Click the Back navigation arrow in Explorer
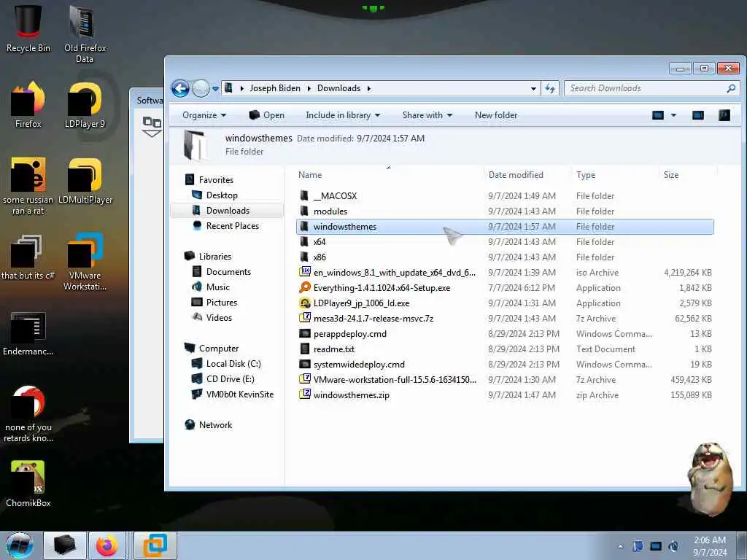 click(x=180, y=88)
